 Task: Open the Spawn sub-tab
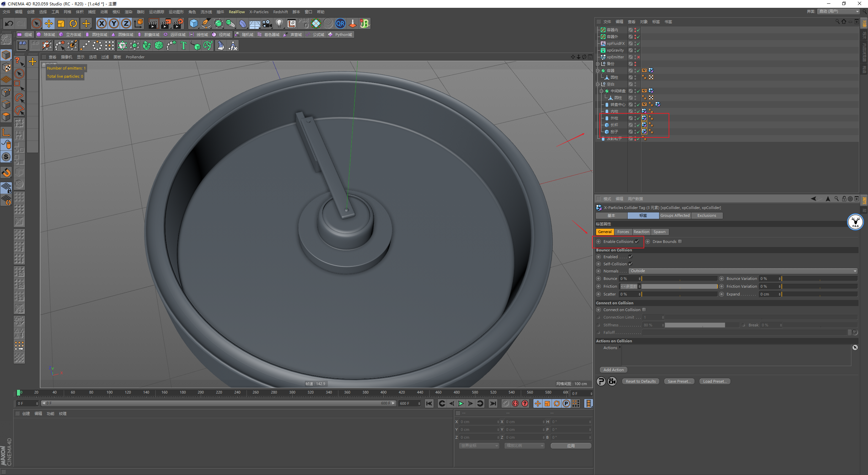(659, 232)
